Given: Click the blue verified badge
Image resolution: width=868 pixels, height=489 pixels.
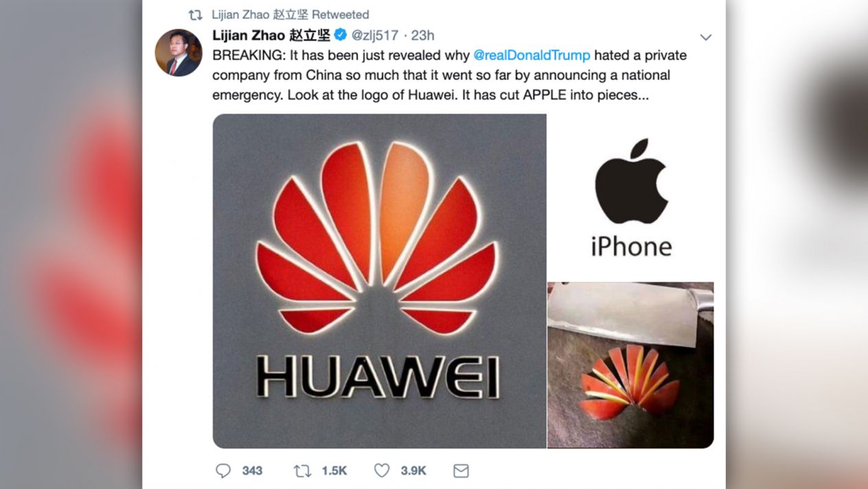Looking at the screenshot, I should coord(341,35).
